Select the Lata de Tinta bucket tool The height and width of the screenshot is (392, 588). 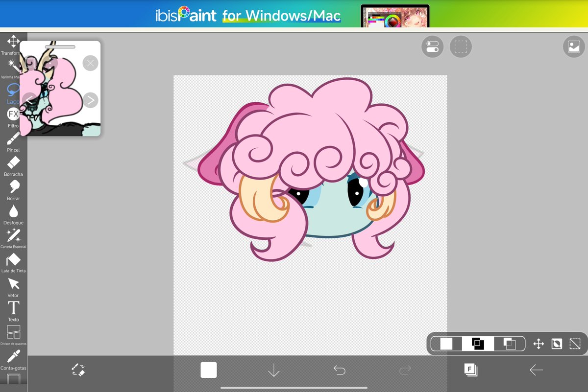(13, 263)
